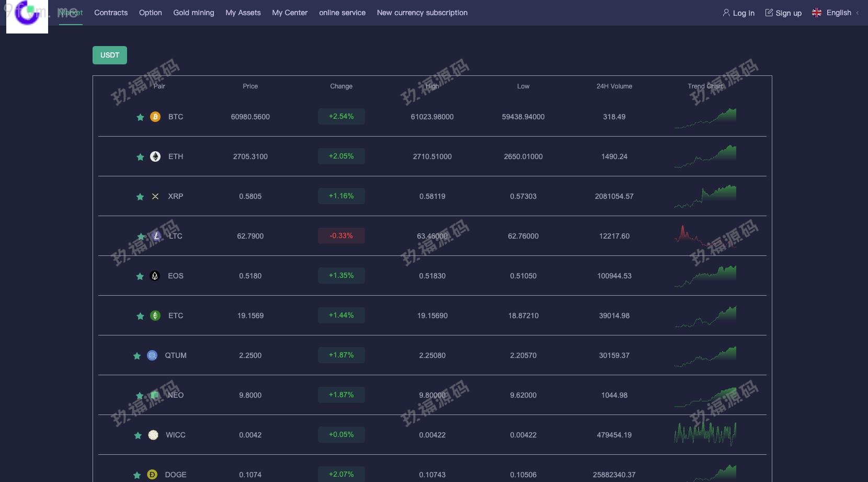Click the EOS coin icon
The height and width of the screenshot is (482, 868).
[155, 276]
